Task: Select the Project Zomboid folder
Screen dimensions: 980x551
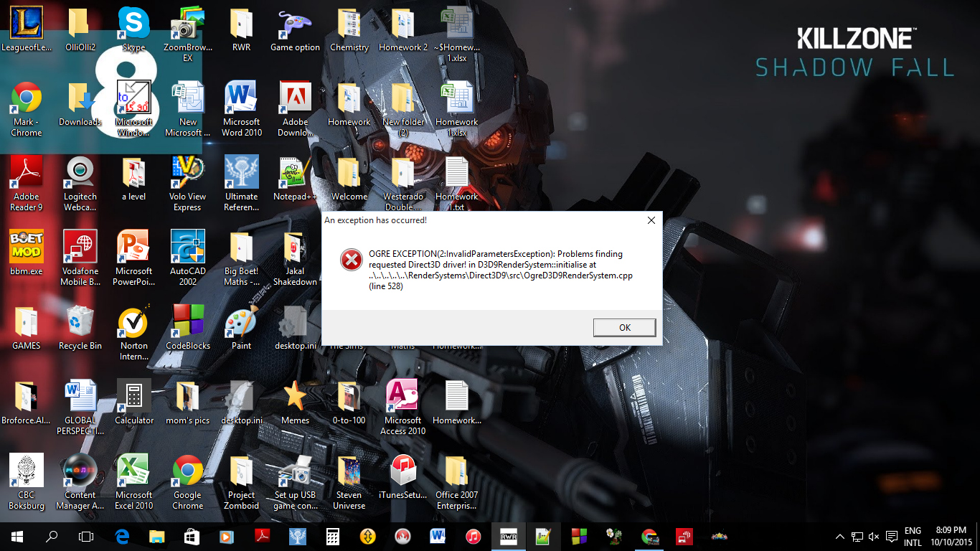Action: coord(242,482)
